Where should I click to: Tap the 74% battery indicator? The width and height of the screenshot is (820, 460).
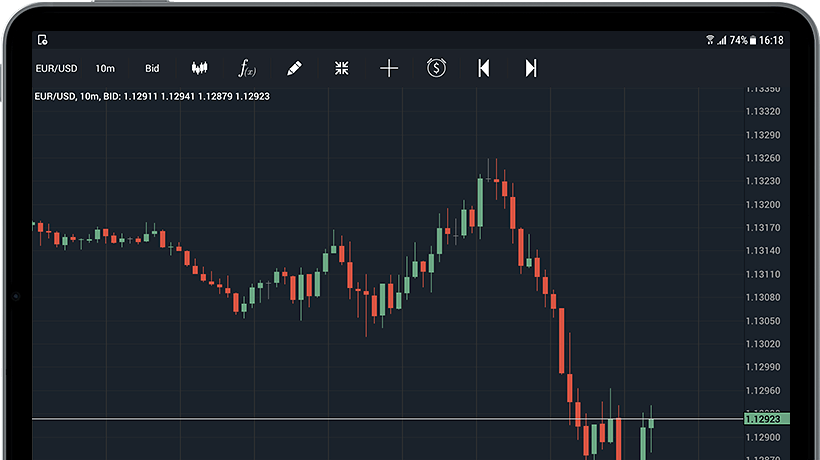coord(743,40)
